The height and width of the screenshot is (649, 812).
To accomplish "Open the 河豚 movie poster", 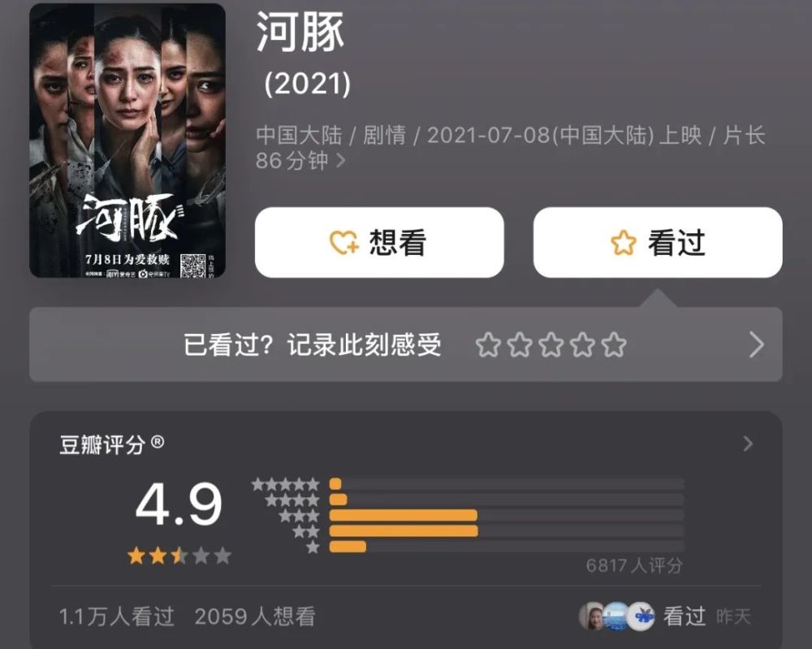I will [x=127, y=141].
